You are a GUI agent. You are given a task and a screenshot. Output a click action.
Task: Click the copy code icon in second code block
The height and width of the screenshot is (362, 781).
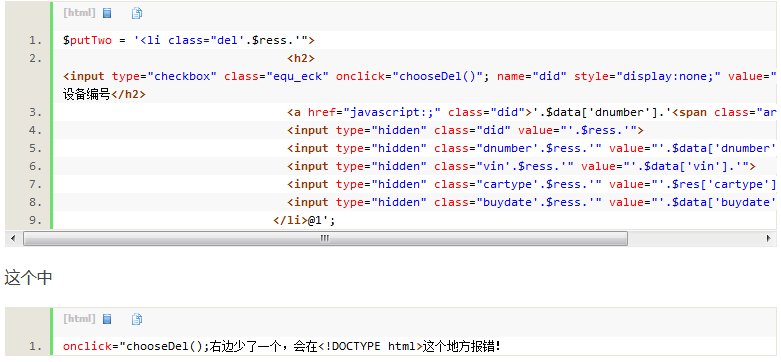pyautogui.click(x=137, y=319)
